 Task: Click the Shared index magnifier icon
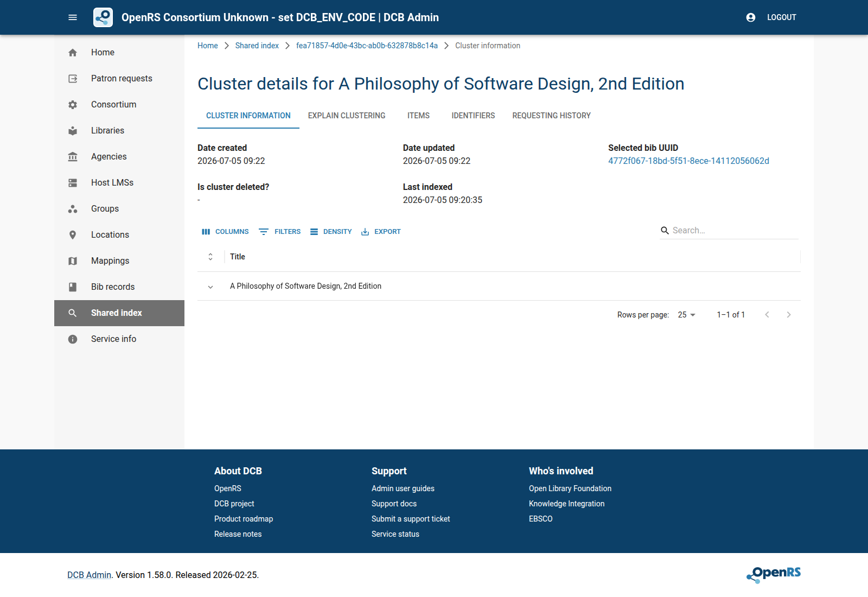pyautogui.click(x=73, y=313)
